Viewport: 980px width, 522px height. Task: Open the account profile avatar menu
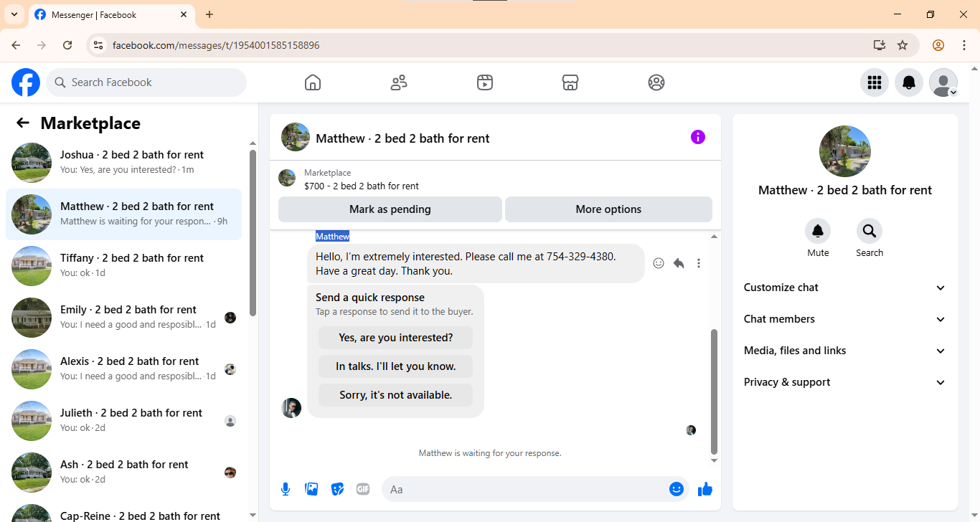coord(943,82)
